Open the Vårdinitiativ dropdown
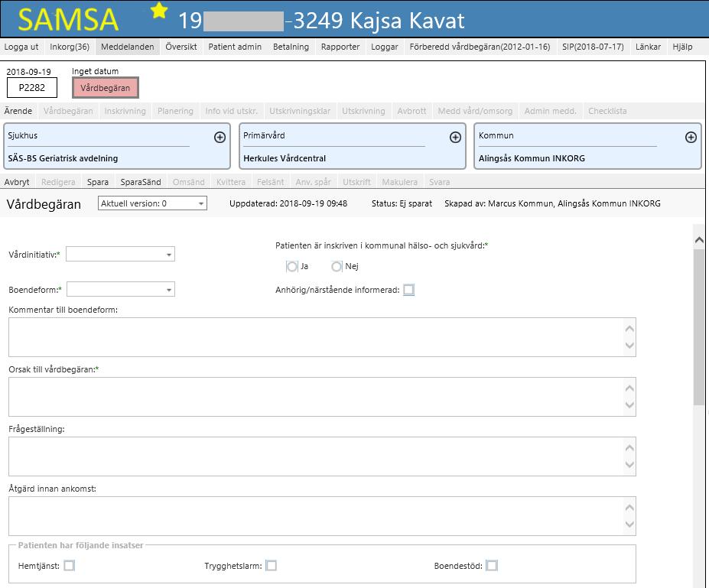Screen dimensions: 709x588 120,255
